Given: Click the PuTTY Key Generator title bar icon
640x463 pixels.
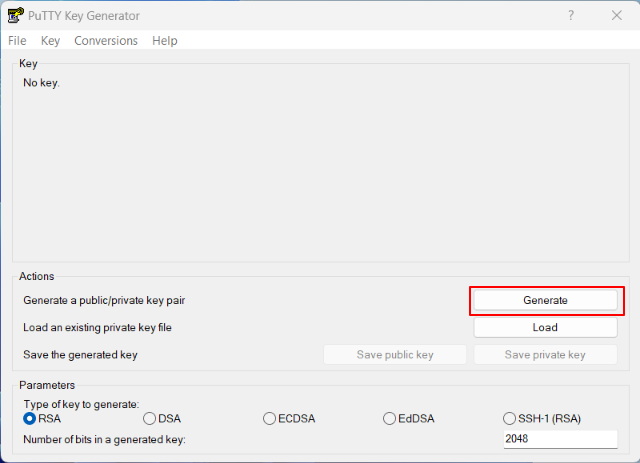Looking at the screenshot, I should (15, 15).
